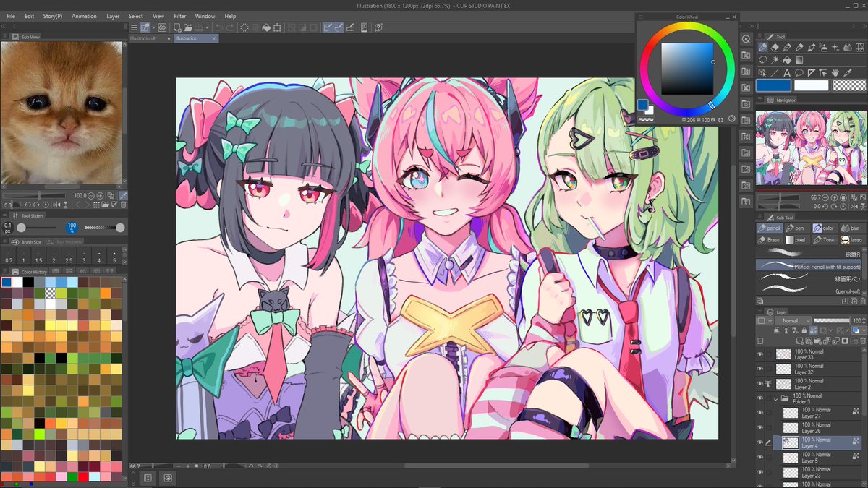The height and width of the screenshot is (488, 868).
Task: Click the Open file folder icon in command bar
Action: pos(188,27)
